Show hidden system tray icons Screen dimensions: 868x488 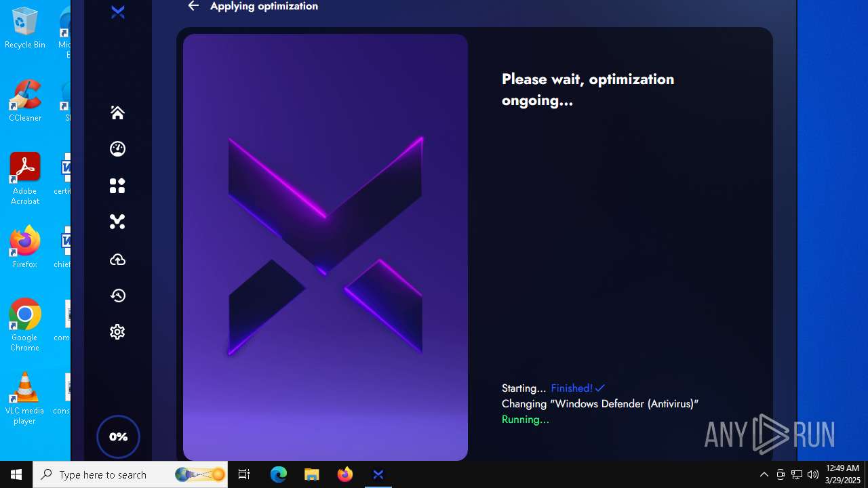pos(764,474)
